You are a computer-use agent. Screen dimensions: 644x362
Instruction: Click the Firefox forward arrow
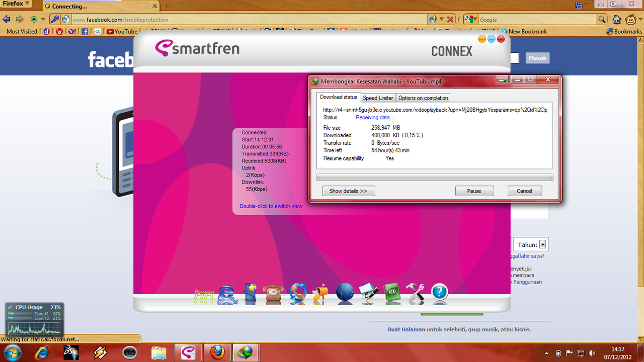pyautogui.click(x=20, y=19)
